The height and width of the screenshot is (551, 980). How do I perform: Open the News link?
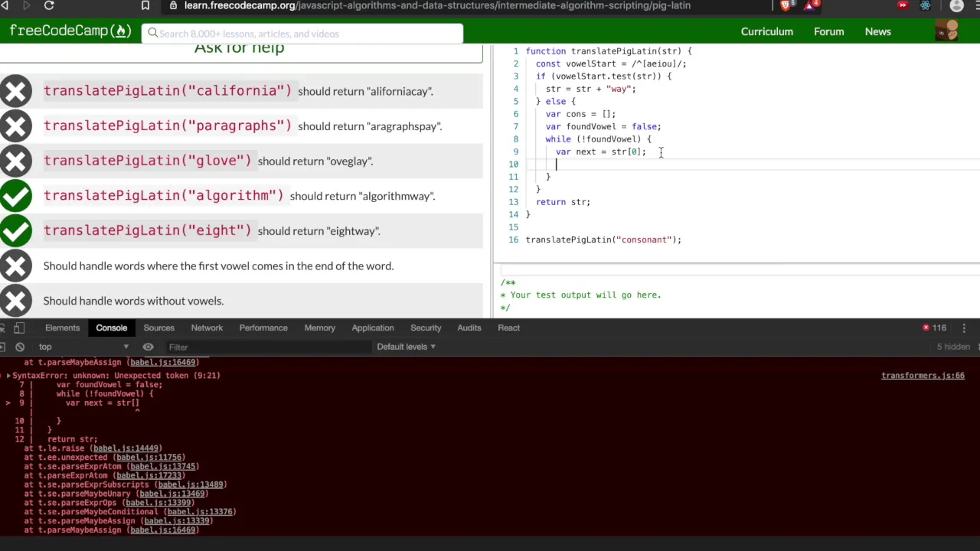click(x=877, y=31)
